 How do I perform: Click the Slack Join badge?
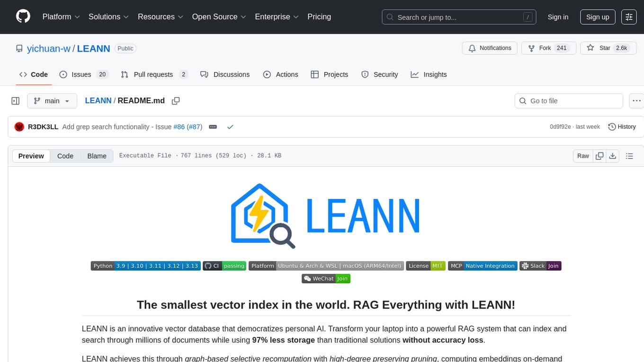coord(540,266)
